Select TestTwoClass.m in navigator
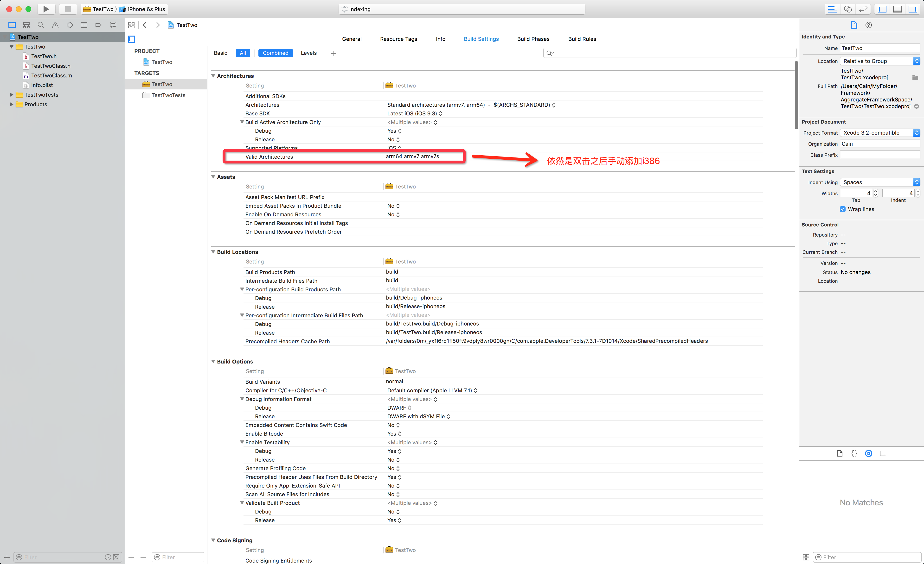This screenshot has width=924, height=564. point(51,75)
